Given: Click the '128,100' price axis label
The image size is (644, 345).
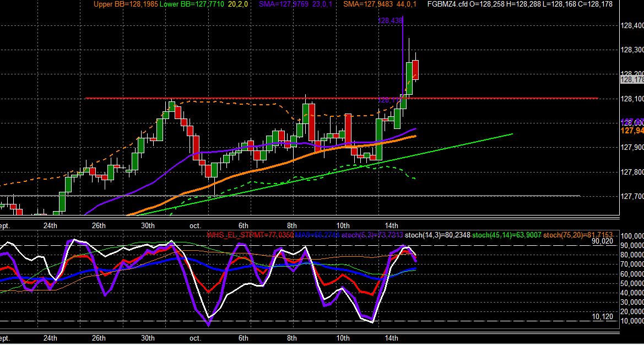Looking at the screenshot, I should (x=632, y=99).
